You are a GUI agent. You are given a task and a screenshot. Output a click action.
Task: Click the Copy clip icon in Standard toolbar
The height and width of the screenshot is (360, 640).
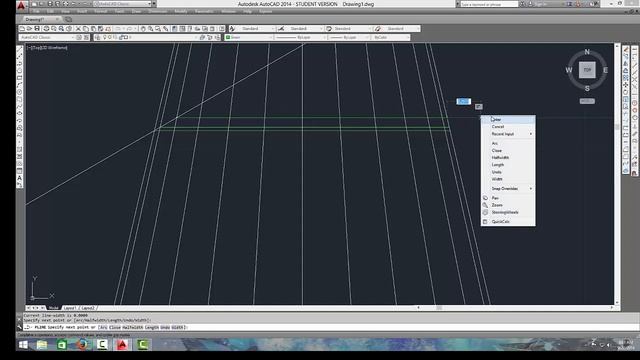click(x=86, y=29)
